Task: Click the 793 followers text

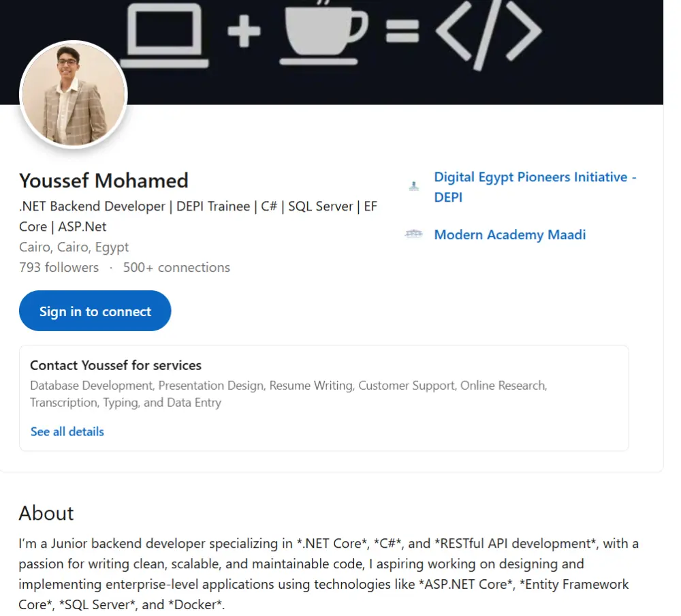Action: point(59,267)
